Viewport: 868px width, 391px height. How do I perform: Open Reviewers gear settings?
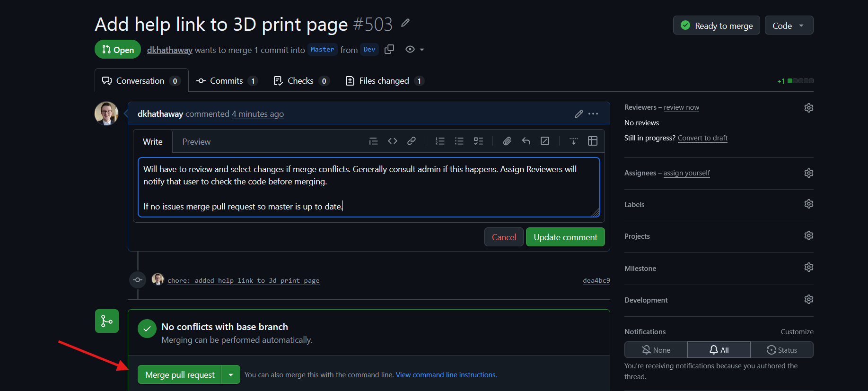point(809,108)
